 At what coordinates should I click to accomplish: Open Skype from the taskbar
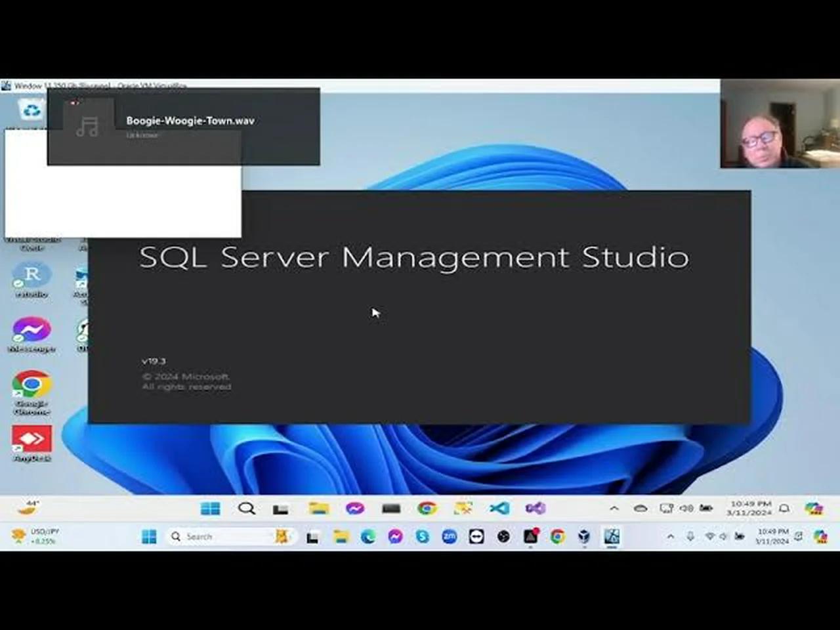pos(422,536)
